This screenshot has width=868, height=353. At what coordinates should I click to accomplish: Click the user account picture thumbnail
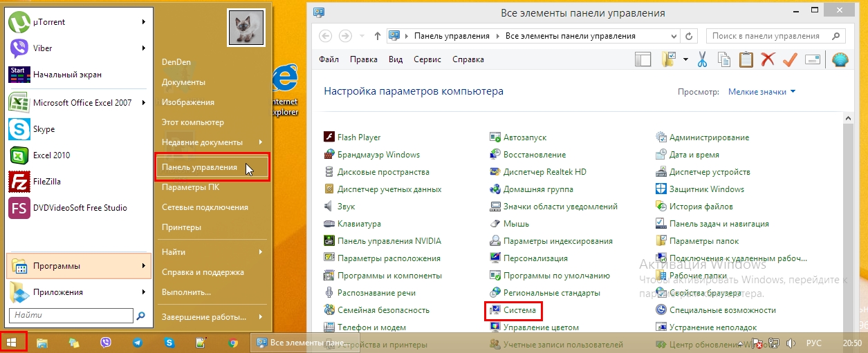[x=246, y=28]
